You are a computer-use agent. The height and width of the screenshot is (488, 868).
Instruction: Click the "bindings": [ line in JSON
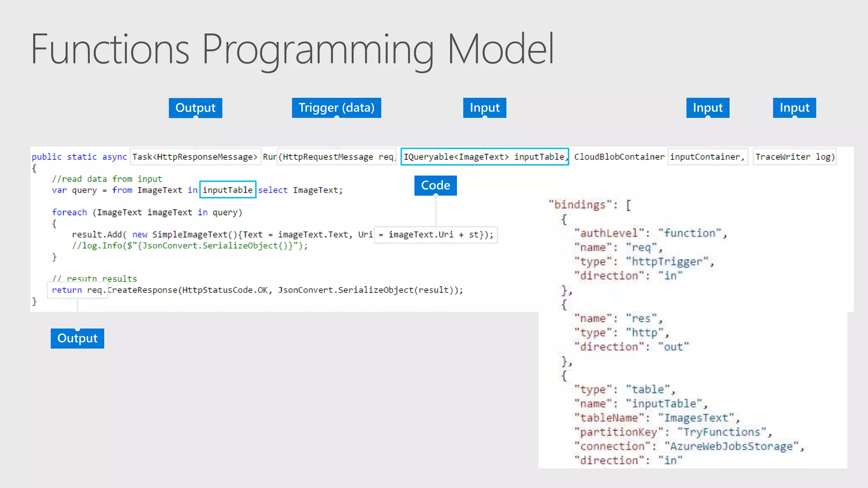click(x=590, y=205)
